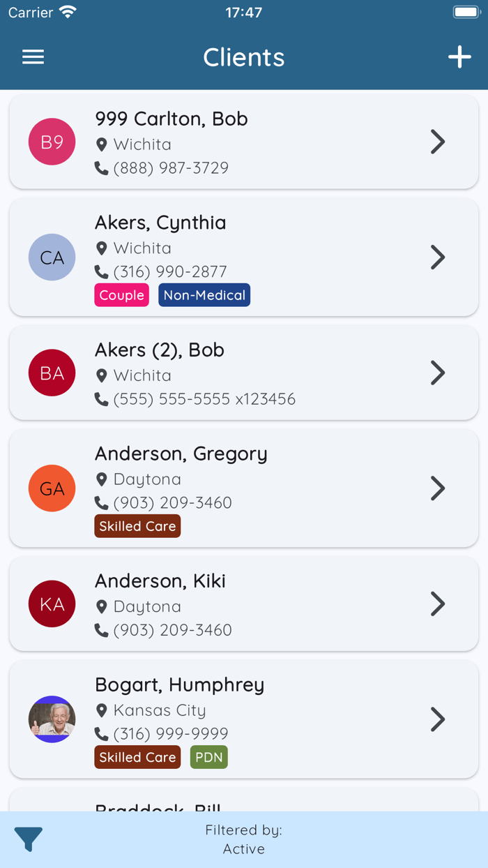Select the location pin icon for Gregory Anderson
This screenshot has width=488, height=868.
tap(103, 479)
